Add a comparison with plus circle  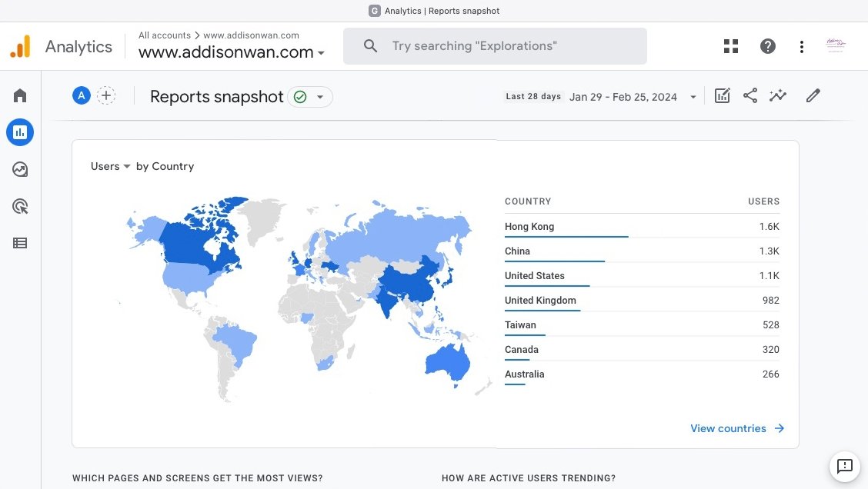coord(106,95)
